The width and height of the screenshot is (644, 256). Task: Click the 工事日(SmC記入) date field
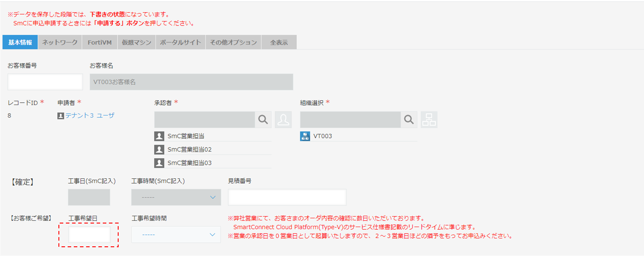(89, 197)
